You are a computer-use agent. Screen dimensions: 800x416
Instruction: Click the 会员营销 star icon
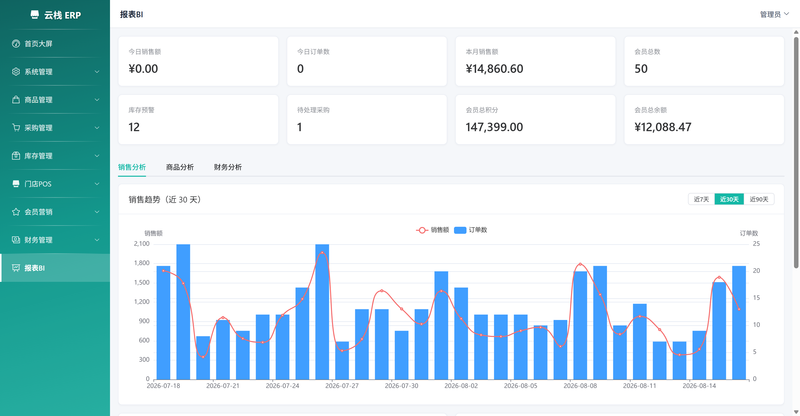16,212
